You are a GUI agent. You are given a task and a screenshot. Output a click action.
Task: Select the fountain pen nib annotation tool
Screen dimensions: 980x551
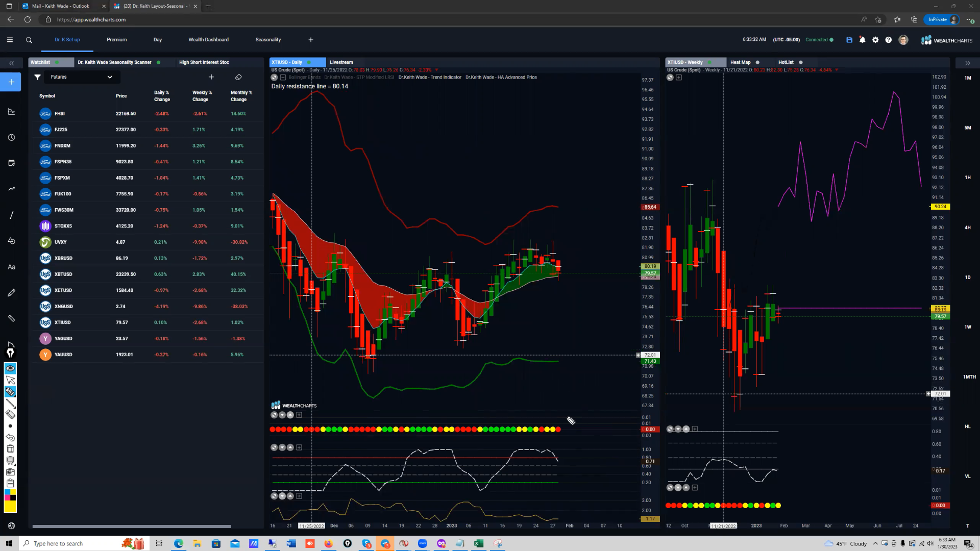(x=10, y=353)
